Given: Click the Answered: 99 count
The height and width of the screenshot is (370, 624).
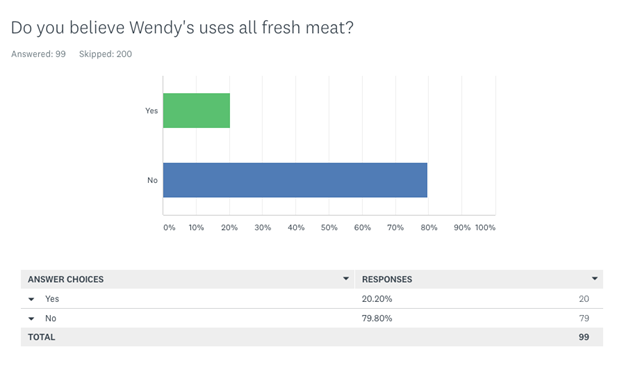Looking at the screenshot, I should [x=38, y=54].
